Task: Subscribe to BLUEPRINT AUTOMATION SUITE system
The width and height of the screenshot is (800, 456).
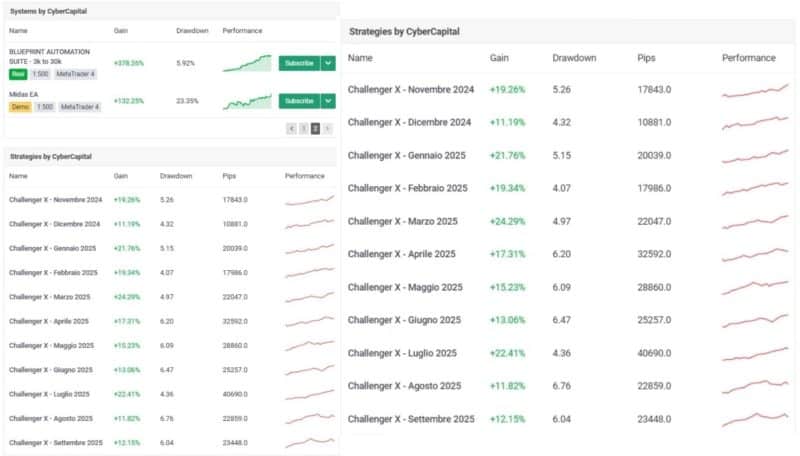Action: [299, 63]
